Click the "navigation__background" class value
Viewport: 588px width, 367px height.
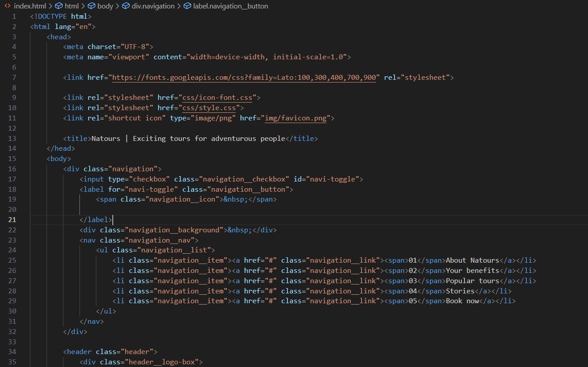(x=174, y=230)
